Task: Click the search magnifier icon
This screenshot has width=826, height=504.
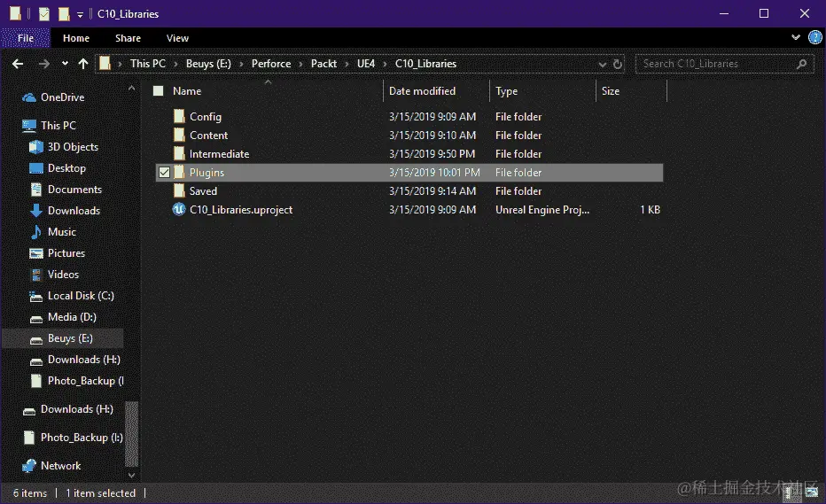Action: 801,64
